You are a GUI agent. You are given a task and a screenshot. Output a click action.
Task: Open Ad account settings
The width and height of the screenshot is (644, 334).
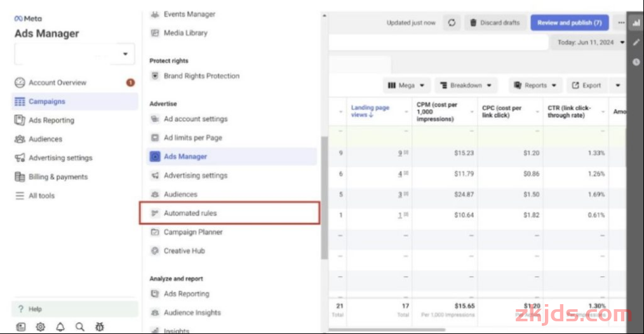tap(196, 119)
